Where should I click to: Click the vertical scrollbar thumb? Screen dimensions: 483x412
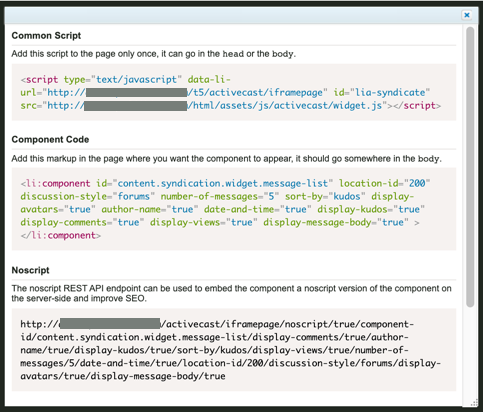(x=470, y=167)
